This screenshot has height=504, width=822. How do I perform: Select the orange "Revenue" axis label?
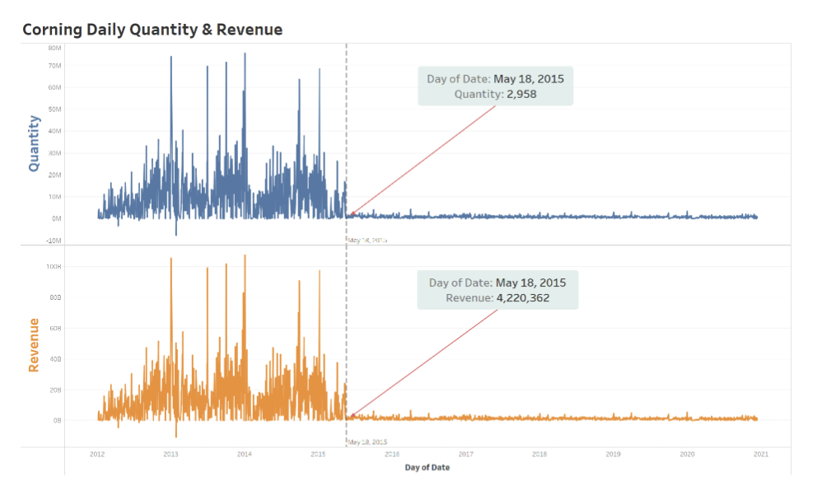tap(34, 345)
